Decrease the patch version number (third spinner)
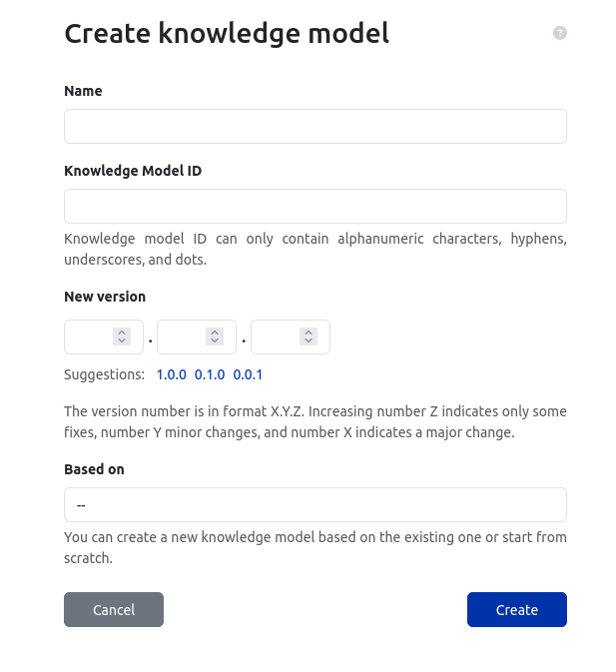Viewport: 616px width, 672px height. coord(308,341)
